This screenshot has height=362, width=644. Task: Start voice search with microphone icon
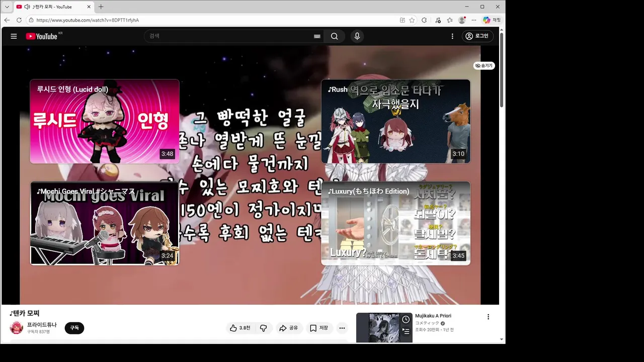pyautogui.click(x=357, y=36)
